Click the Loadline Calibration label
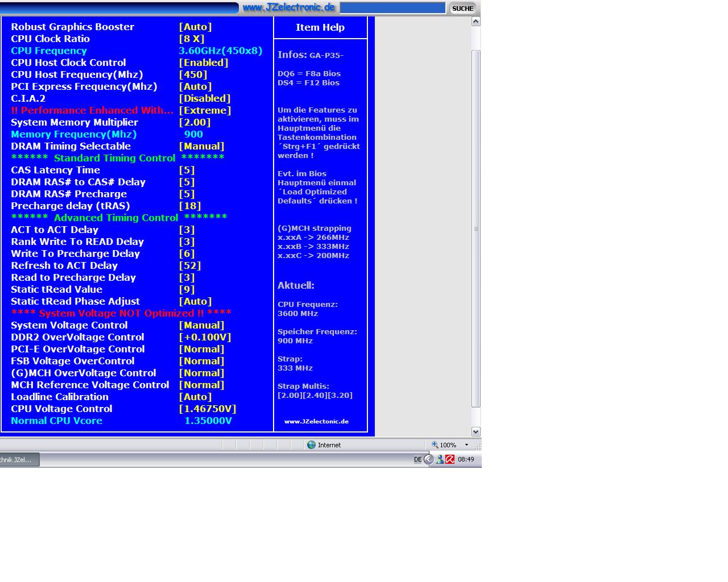Screen dimensions: 728x582 click(x=60, y=397)
